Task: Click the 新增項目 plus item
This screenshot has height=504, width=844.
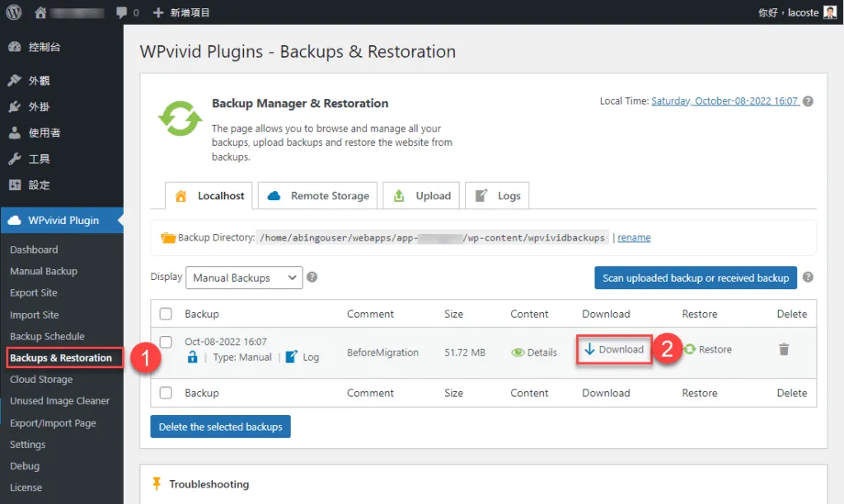Action: point(181,12)
